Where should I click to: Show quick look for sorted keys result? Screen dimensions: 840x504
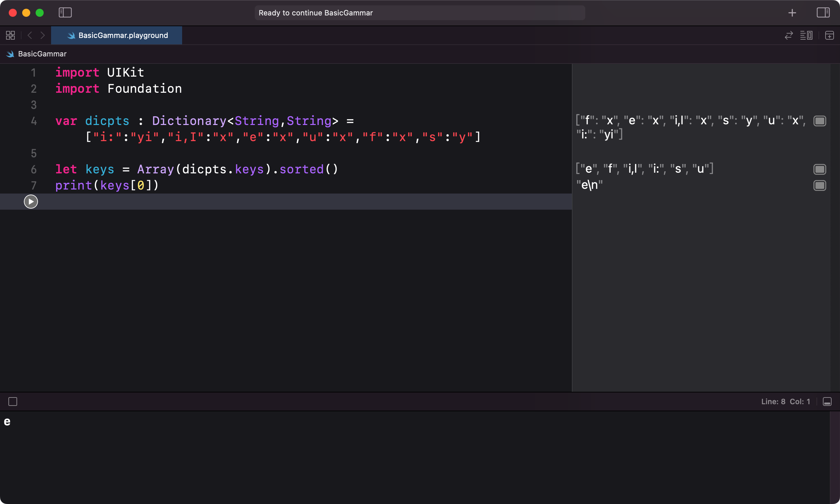point(820,169)
